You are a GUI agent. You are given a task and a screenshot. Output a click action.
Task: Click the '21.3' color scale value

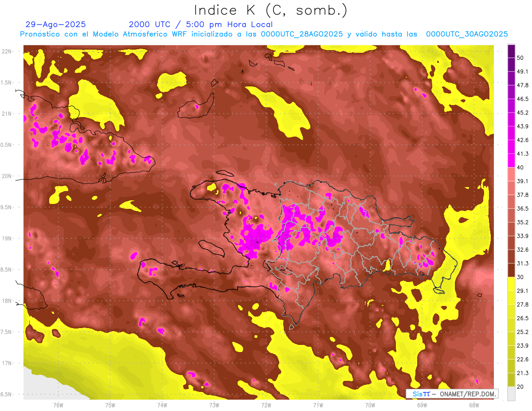pyautogui.click(x=523, y=373)
